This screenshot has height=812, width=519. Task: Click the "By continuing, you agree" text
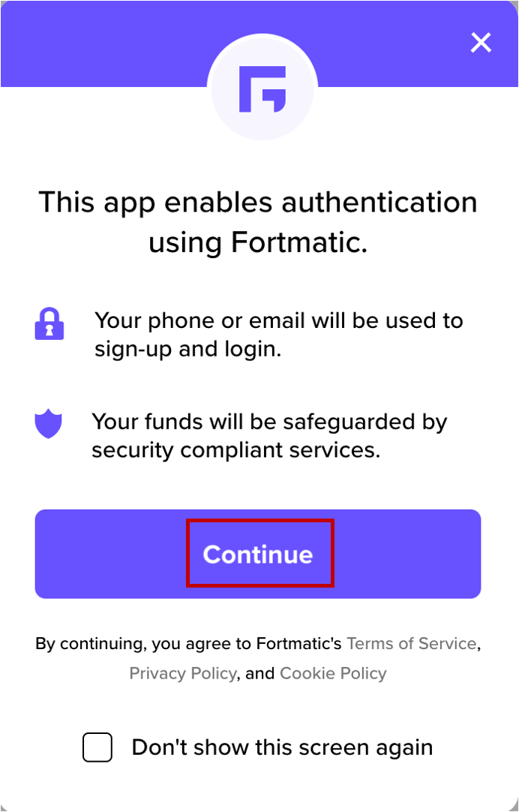point(187,643)
